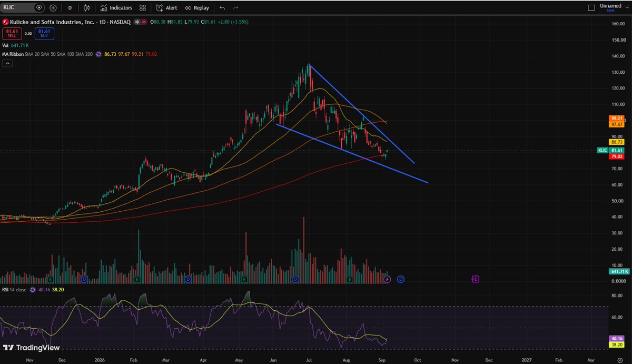Viewport: 632px width, 364px height.
Task: Select the lower blue wedge trendline
Action: click(x=352, y=153)
